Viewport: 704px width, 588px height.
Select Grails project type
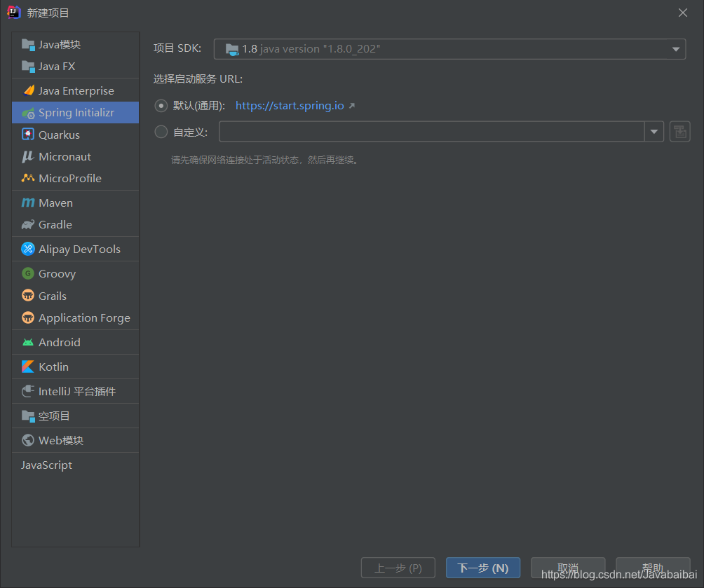(x=76, y=296)
